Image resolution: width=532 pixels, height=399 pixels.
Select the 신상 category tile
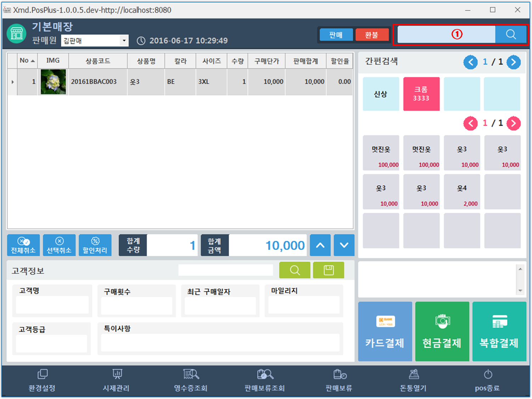click(x=381, y=94)
